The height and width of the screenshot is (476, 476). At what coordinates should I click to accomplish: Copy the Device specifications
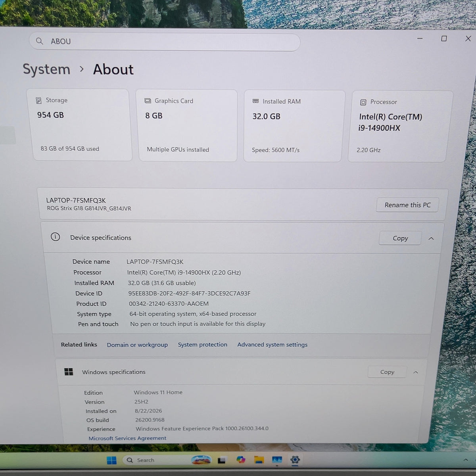pyautogui.click(x=400, y=238)
